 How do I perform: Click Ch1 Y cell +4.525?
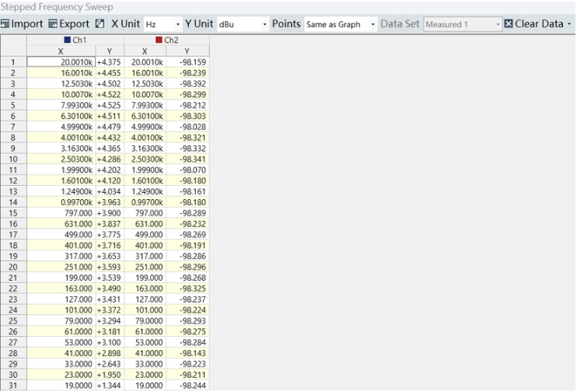(109, 105)
